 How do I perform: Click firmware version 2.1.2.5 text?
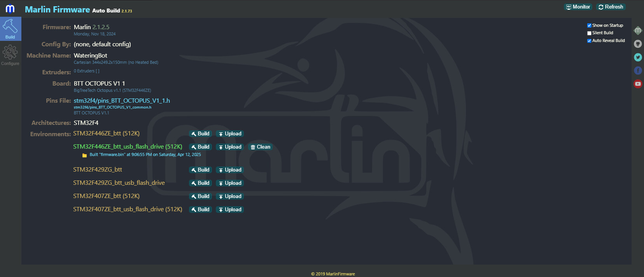point(101,27)
